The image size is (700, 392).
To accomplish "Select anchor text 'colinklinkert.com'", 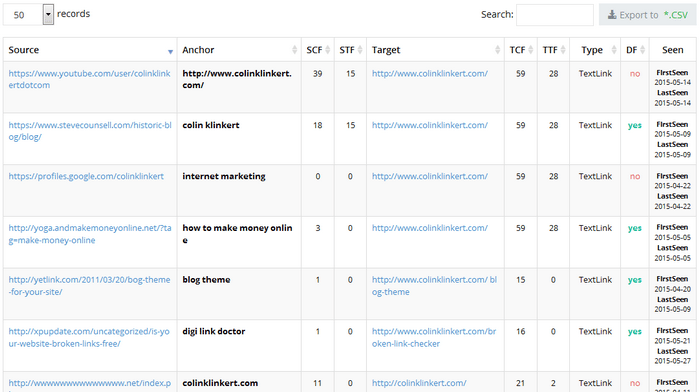I will click(x=220, y=383).
